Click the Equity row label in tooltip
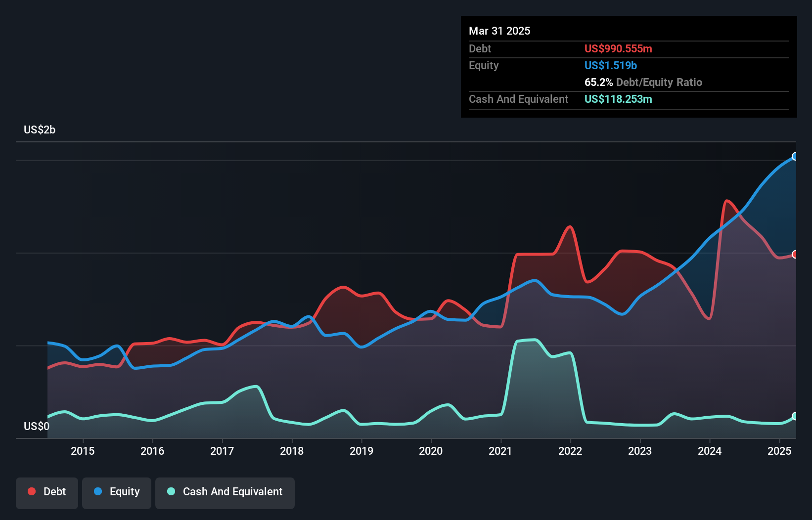This screenshot has height=520, width=812. click(x=484, y=66)
